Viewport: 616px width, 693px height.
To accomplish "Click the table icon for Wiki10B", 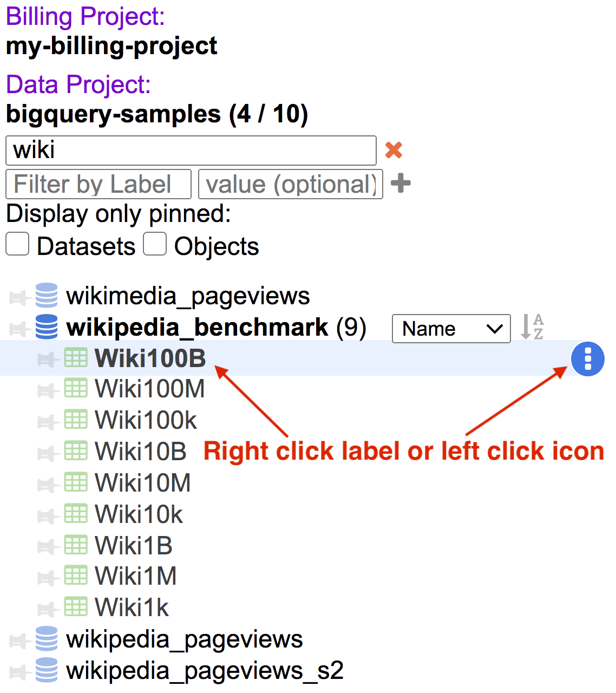I will tap(76, 451).
